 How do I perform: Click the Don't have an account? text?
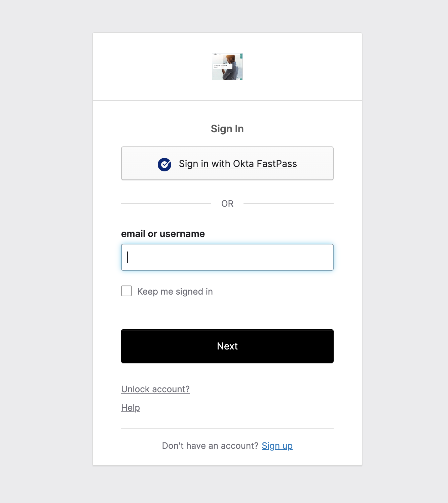pyautogui.click(x=210, y=446)
